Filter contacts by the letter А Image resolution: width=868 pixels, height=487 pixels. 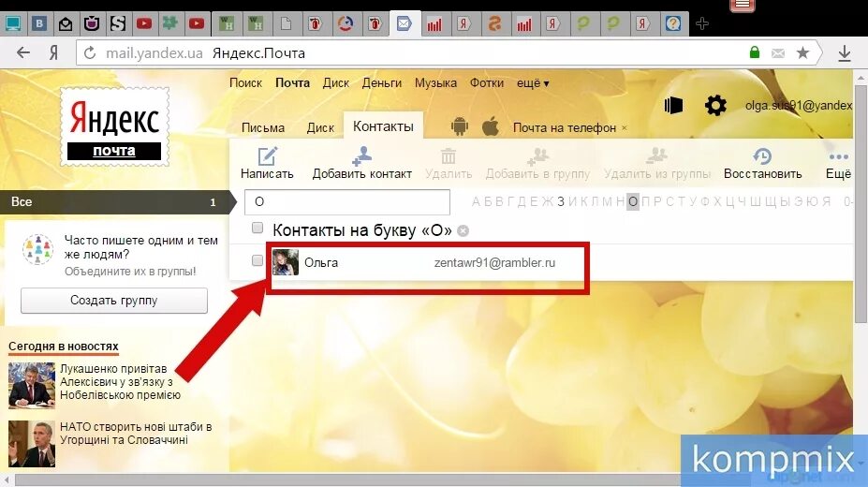pyautogui.click(x=476, y=201)
